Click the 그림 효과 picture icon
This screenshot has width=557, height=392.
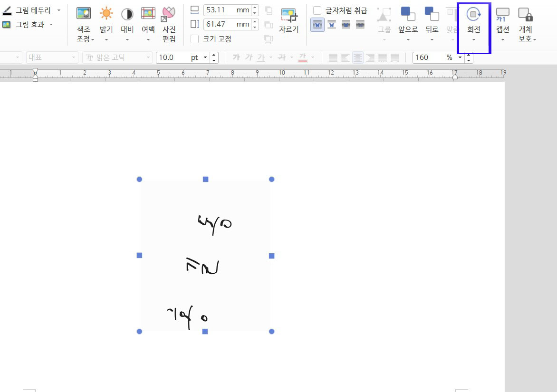(x=6, y=25)
